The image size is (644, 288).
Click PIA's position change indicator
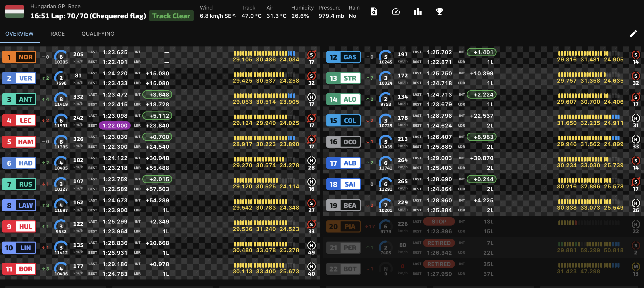point(370,227)
